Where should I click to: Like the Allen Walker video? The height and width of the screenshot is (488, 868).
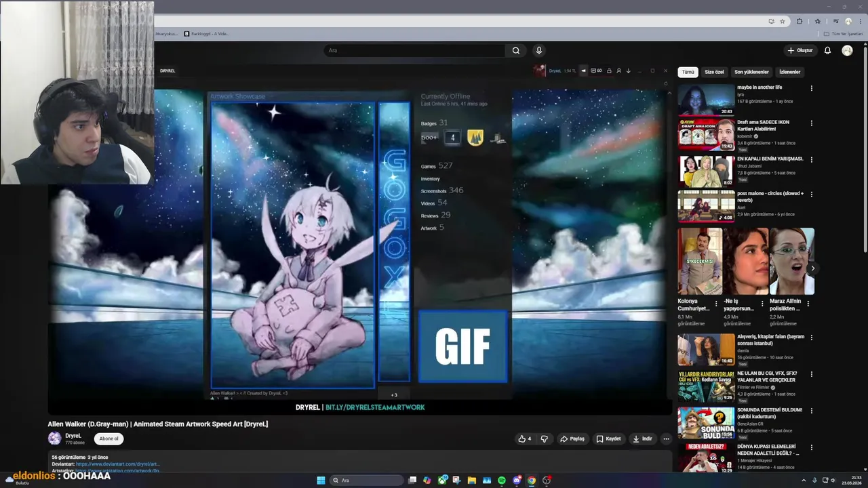(x=525, y=439)
